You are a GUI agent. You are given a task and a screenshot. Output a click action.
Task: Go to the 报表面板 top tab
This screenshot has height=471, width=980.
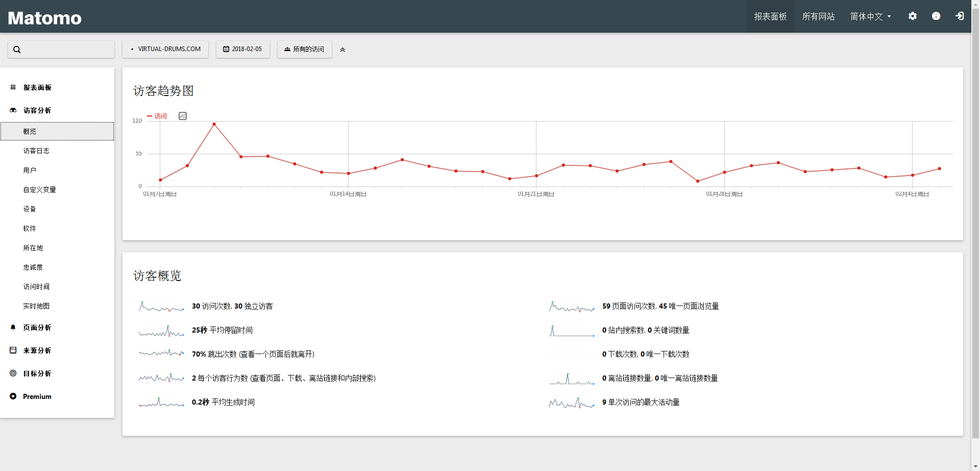point(770,16)
